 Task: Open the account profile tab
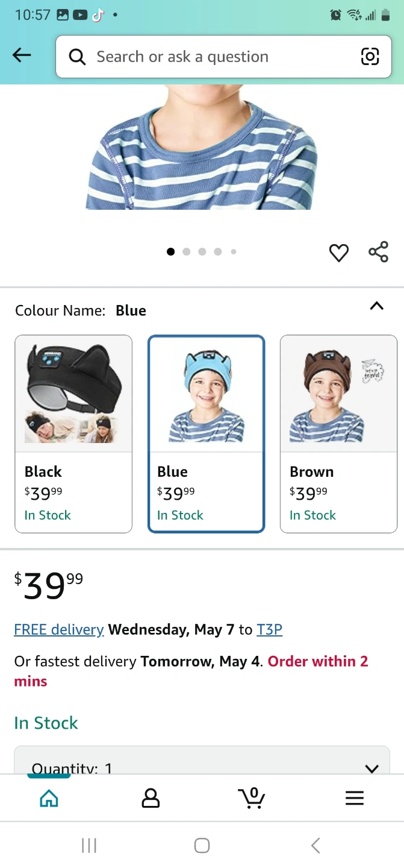[151, 798]
